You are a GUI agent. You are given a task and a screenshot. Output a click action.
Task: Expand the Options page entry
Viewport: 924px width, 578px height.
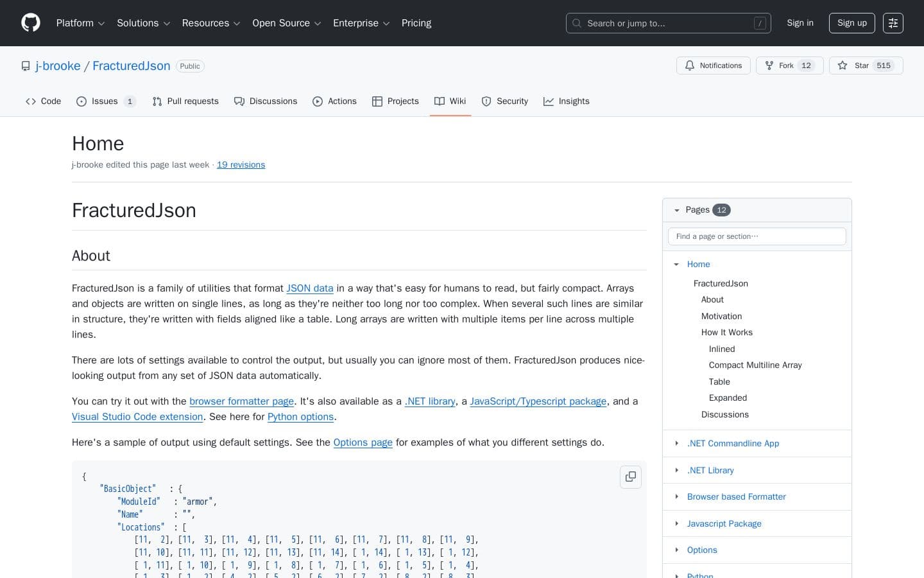(x=676, y=550)
